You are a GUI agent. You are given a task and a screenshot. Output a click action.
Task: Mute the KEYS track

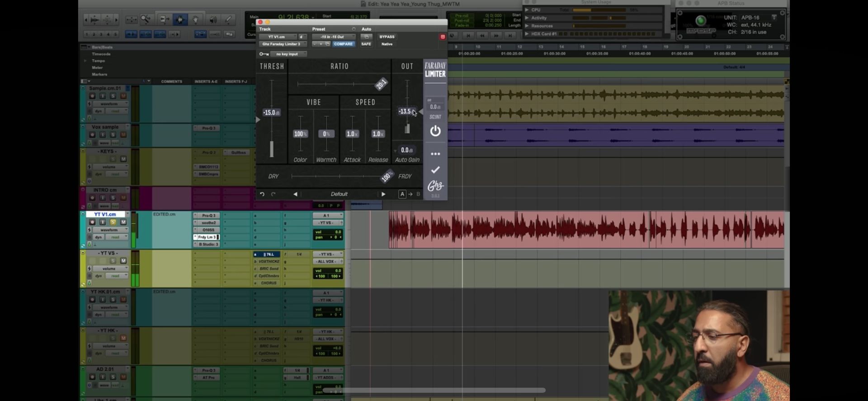123,159
